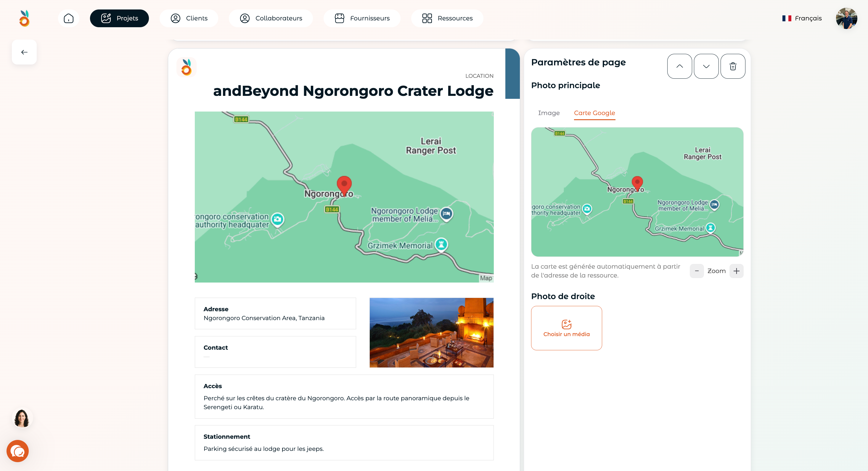Open the orange chat support bubble
This screenshot has height=471, width=868.
click(x=17, y=451)
